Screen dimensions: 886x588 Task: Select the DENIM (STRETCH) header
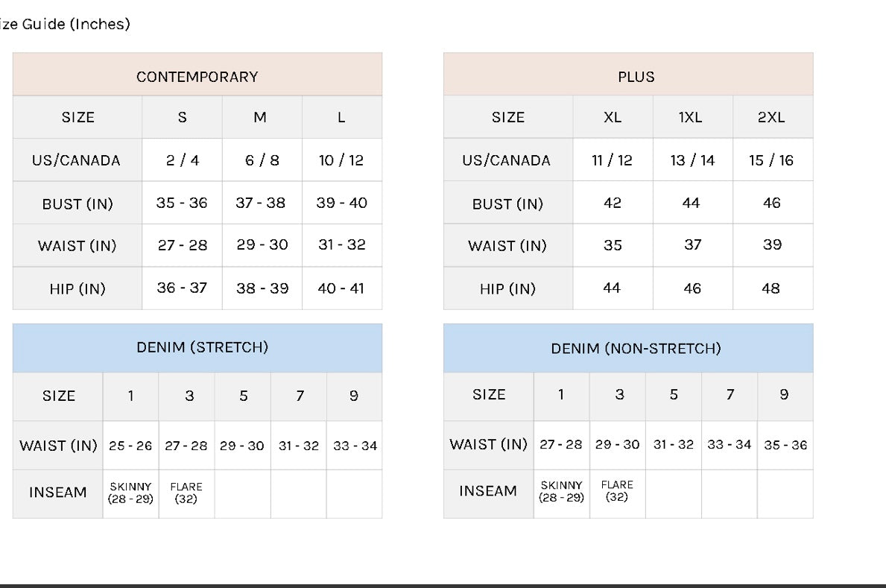202,347
